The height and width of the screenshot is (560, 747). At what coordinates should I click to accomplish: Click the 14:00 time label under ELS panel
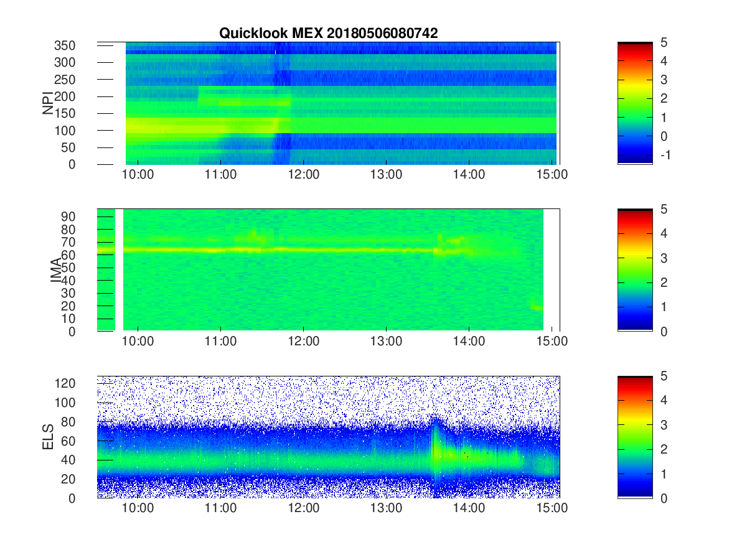469,508
